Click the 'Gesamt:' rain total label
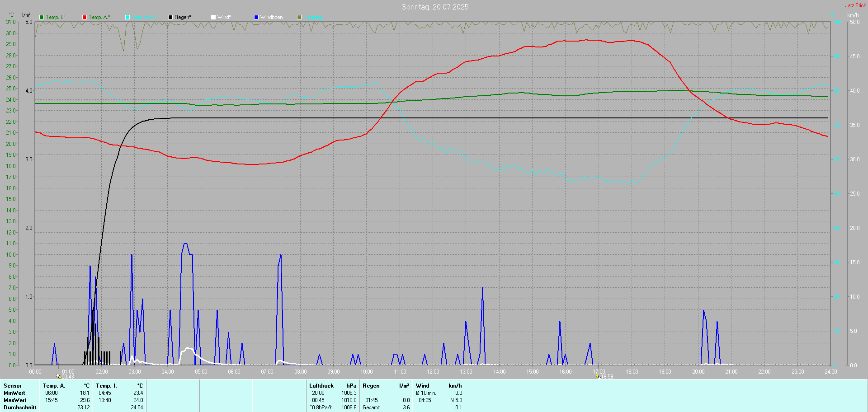The height and width of the screenshot is (412, 868). tap(371, 407)
